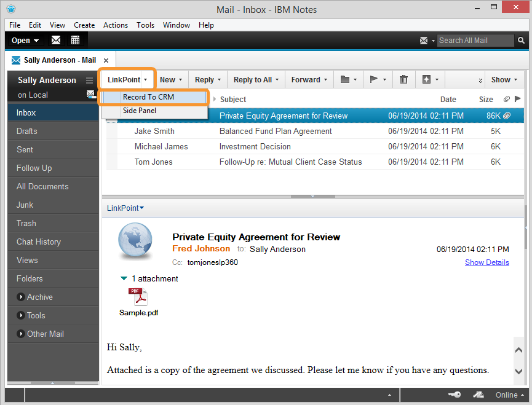532x405 pixels.
Task: Click the mail envelope icon beside Open
Action: coord(56,40)
